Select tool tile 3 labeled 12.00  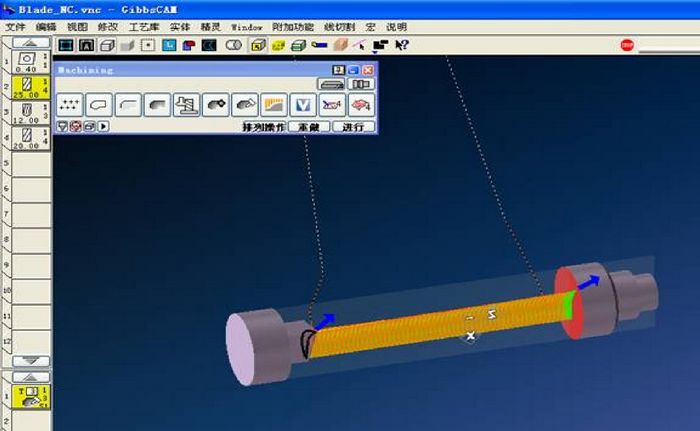point(30,113)
